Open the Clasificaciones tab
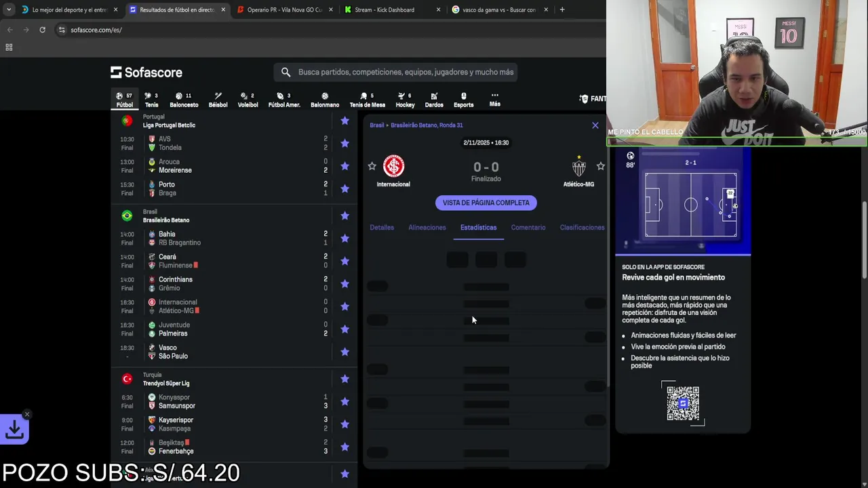This screenshot has height=488, width=868. point(582,228)
